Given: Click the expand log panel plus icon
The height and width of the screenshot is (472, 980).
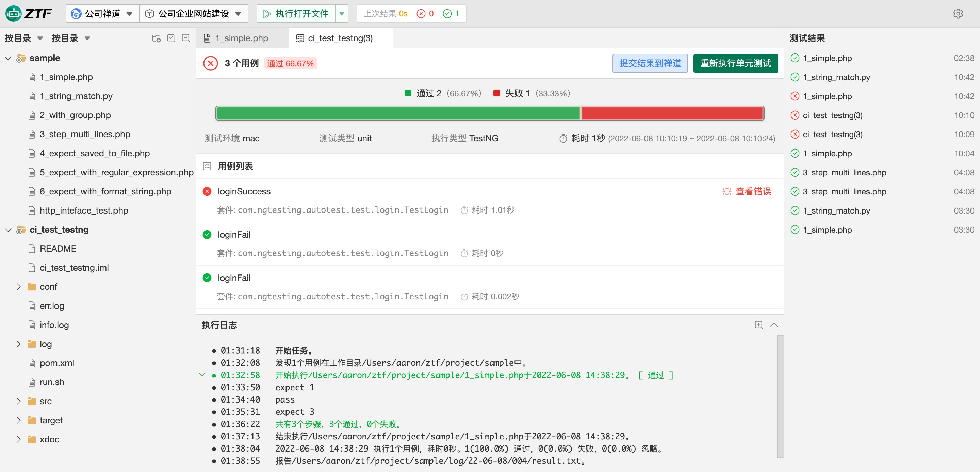Looking at the screenshot, I should coord(758,325).
